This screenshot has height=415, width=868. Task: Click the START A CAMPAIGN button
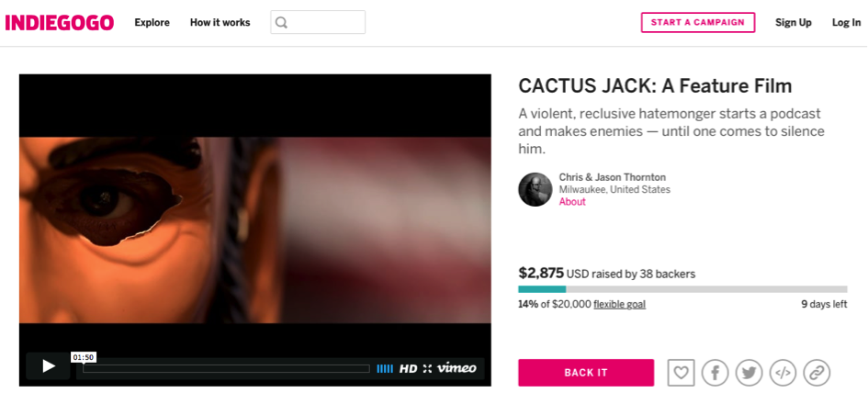click(698, 23)
